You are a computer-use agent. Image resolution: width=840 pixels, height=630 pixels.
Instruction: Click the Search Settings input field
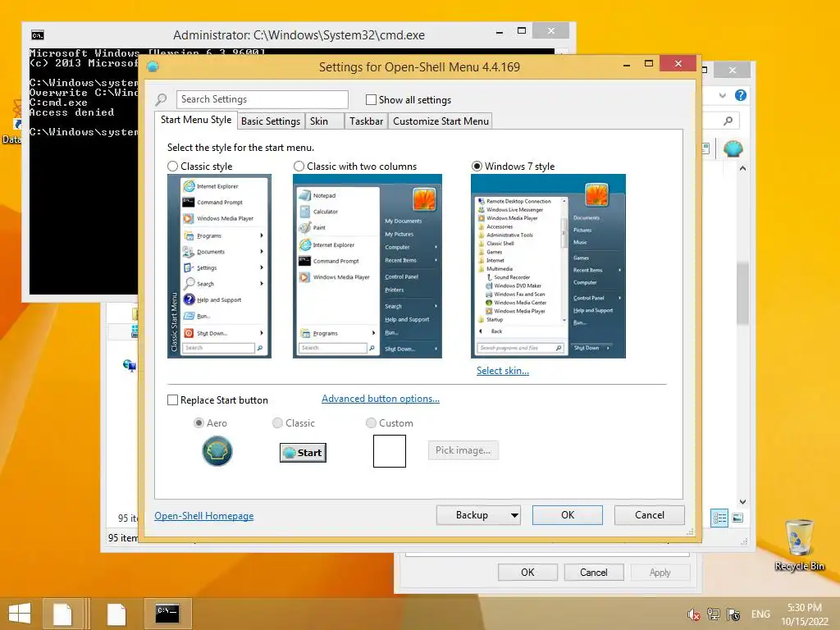[x=262, y=99]
